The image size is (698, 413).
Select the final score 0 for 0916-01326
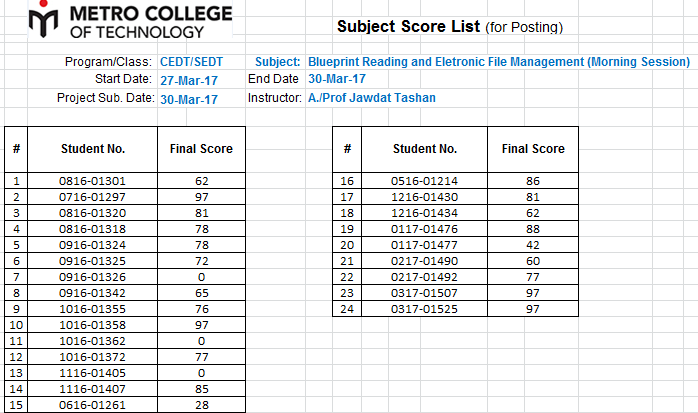(x=201, y=277)
